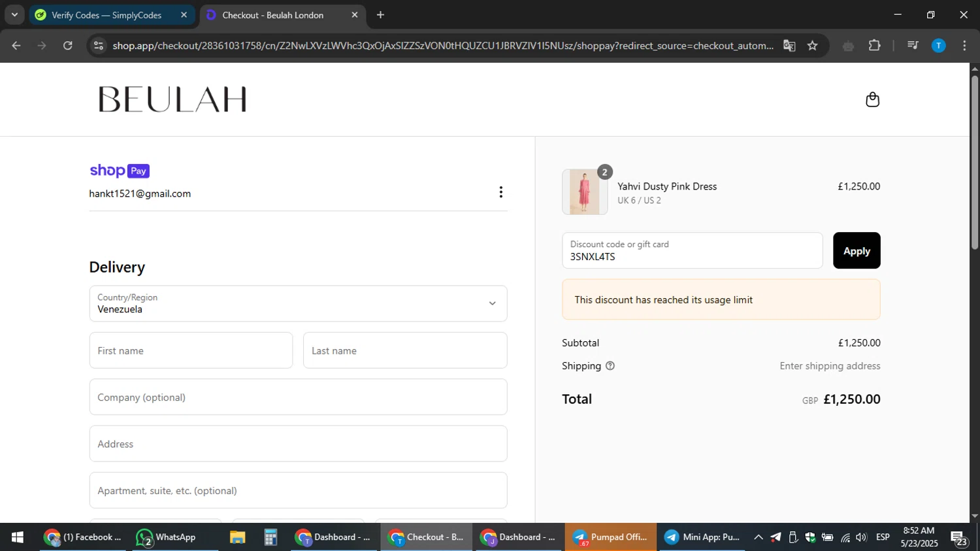
Task: Click the Address input field
Action: pyautogui.click(x=298, y=444)
